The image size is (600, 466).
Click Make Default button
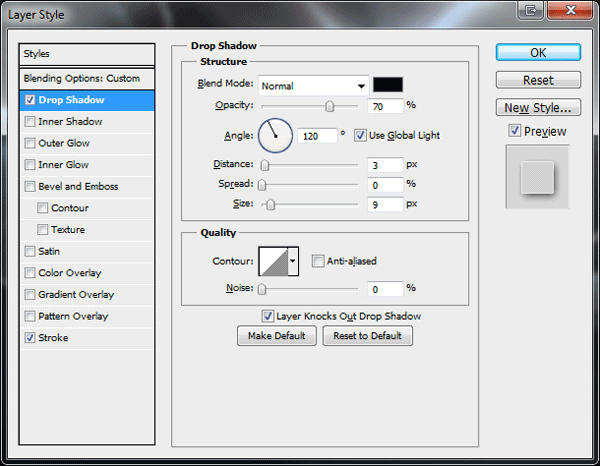pos(277,336)
